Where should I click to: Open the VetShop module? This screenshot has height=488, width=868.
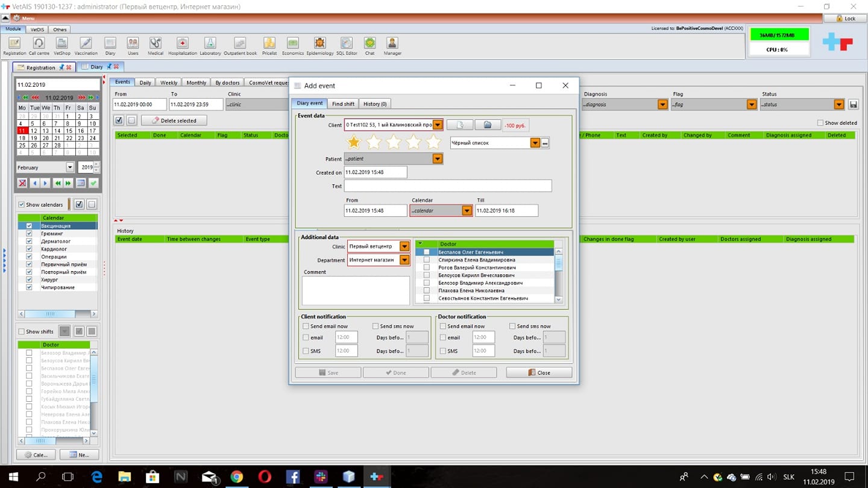tap(62, 46)
